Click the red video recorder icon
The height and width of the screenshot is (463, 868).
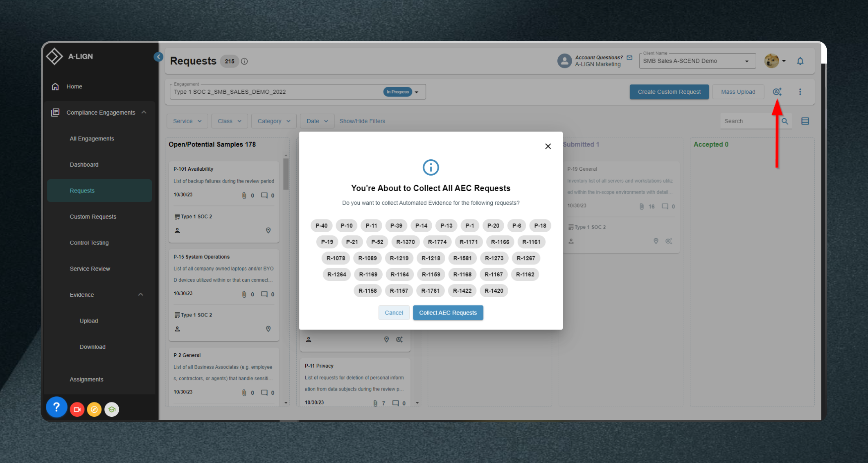click(x=77, y=409)
